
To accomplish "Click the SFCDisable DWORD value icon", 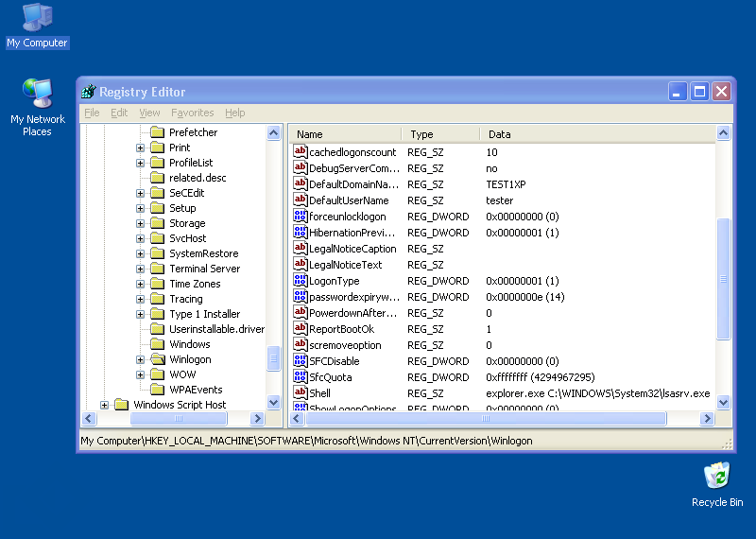I will 300,361.
